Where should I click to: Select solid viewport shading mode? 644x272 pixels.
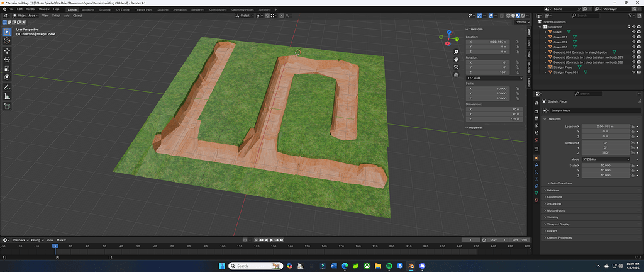coord(513,16)
